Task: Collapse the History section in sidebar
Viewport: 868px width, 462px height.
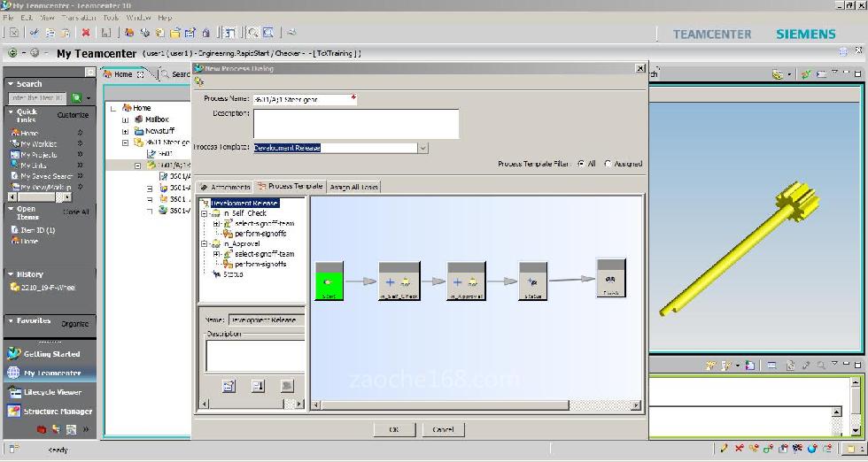Action: [11, 274]
